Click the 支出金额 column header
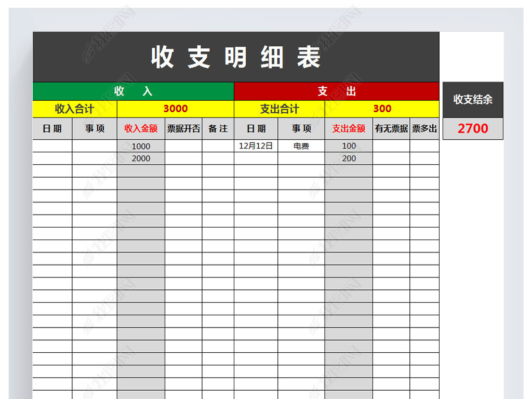This screenshot has width=532, height=399. [349, 128]
